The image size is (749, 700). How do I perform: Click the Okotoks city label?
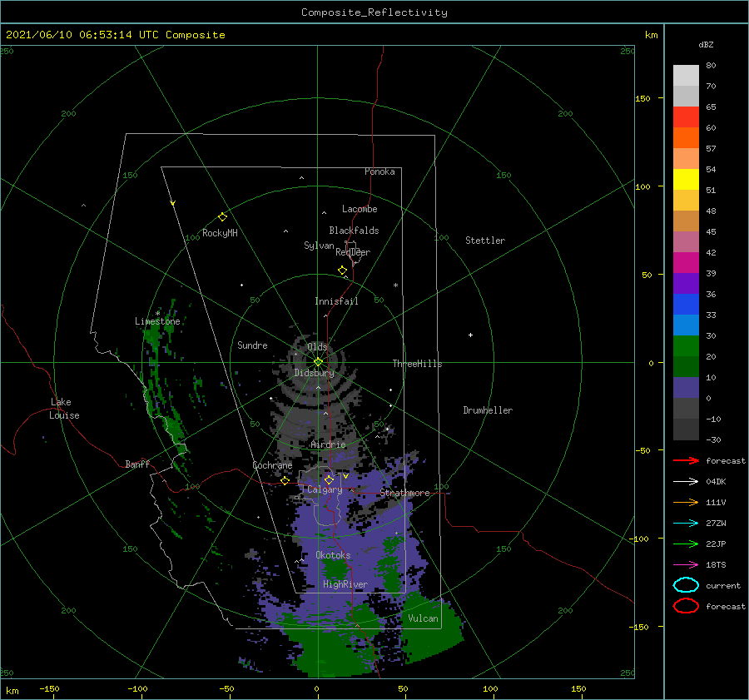tap(333, 554)
